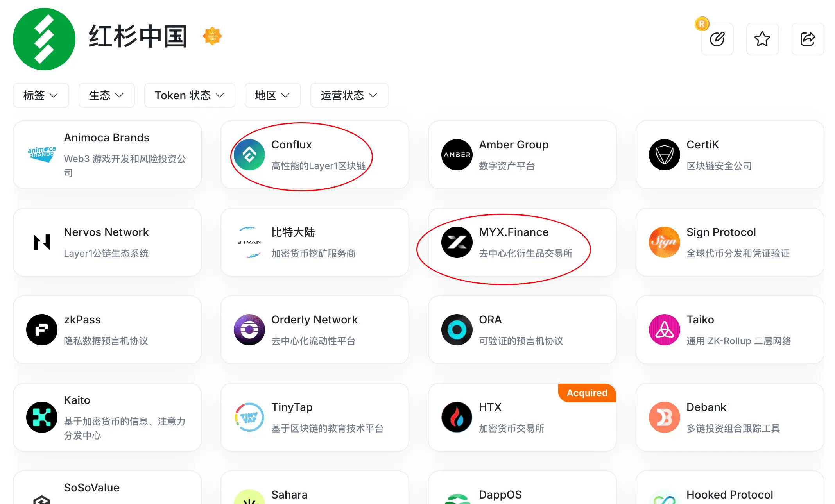
Task: Expand the 运营状态 dropdown
Action: [x=349, y=95]
